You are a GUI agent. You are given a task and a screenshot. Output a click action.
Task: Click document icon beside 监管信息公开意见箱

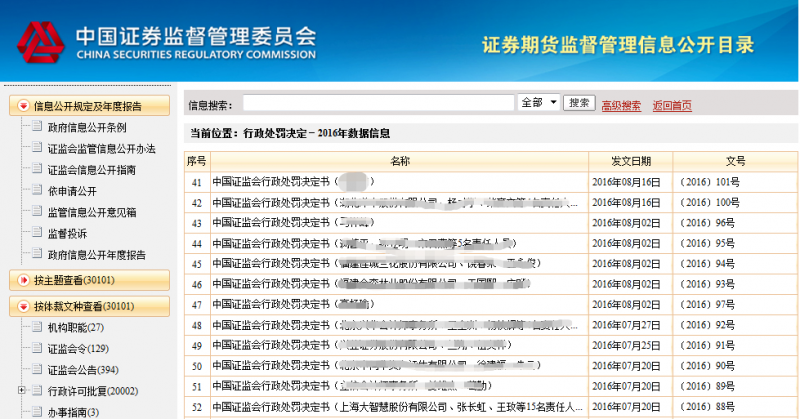click(x=37, y=210)
